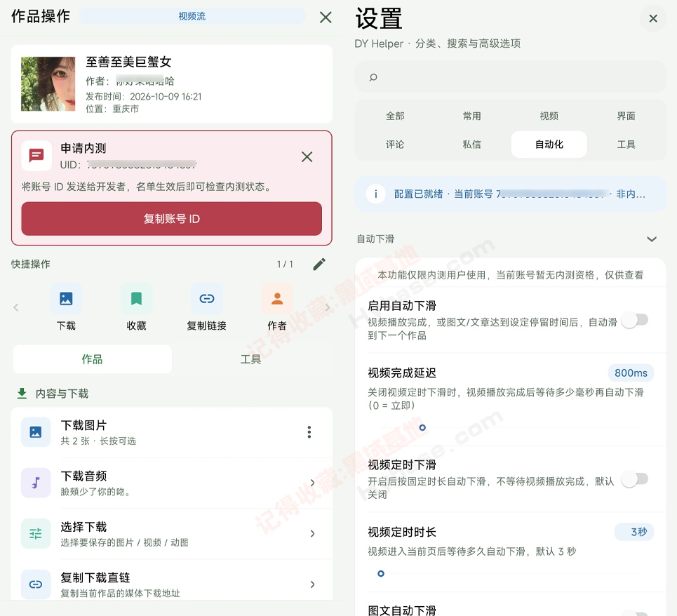Switch to the 工具 tab under quick actions

(x=251, y=359)
